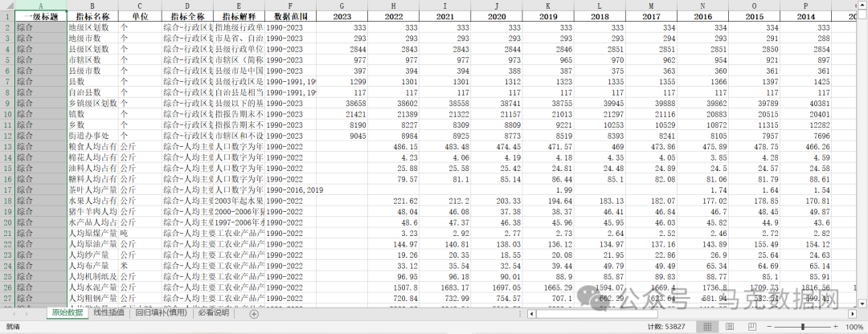Select the value 21421 under 2023
This screenshot has height=334, width=868.
click(342, 114)
